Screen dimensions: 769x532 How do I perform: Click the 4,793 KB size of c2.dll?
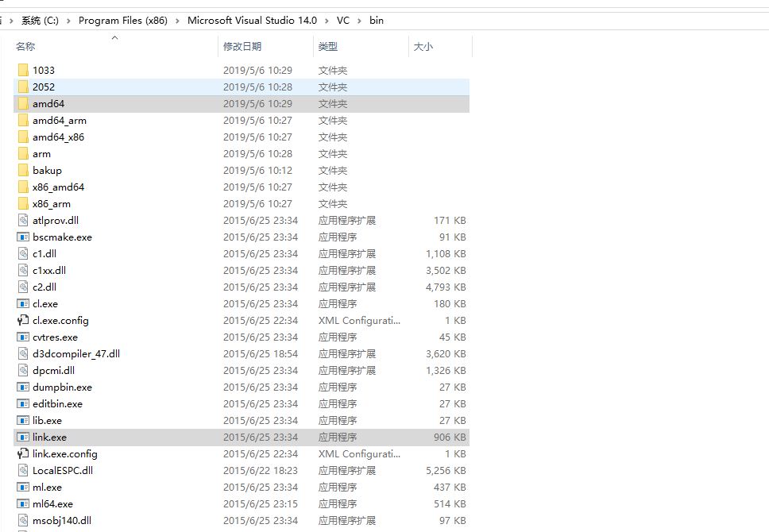[446, 287]
